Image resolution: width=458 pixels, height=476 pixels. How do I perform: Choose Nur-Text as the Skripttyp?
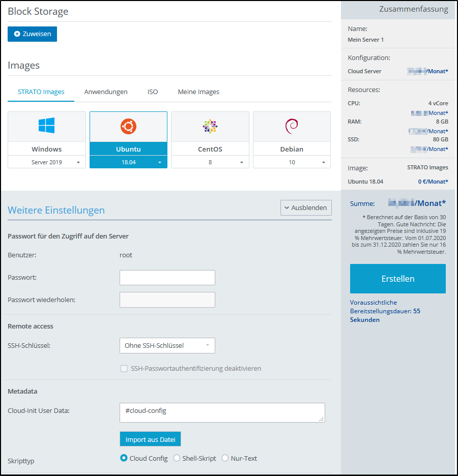225,458
